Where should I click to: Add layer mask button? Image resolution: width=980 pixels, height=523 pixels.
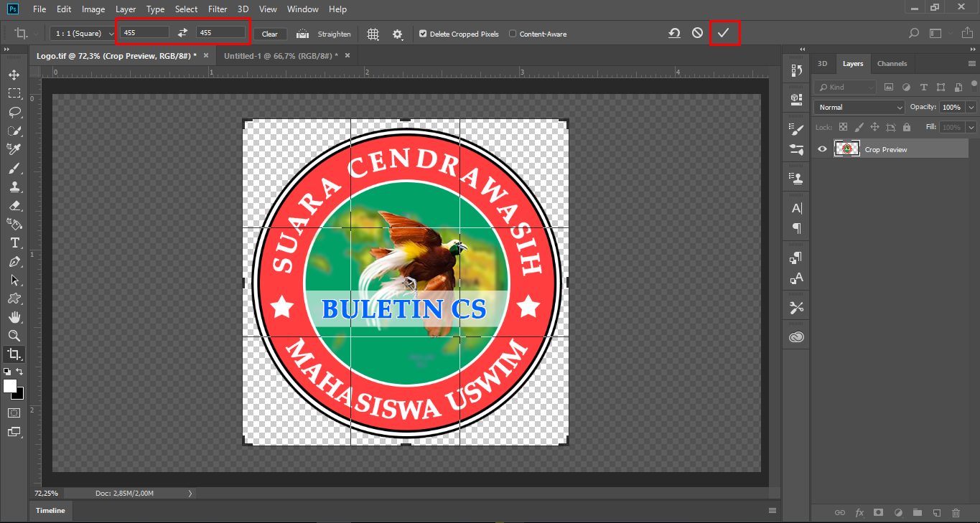[878, 512]
